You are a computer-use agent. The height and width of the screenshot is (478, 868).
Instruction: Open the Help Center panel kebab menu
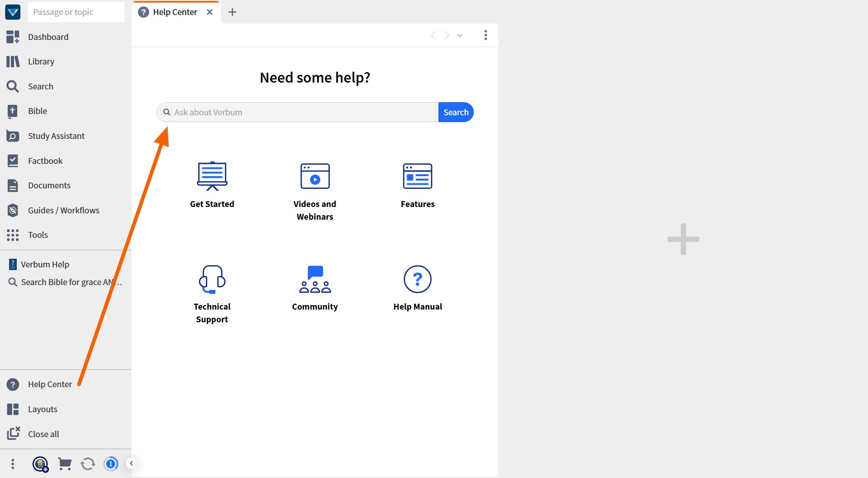tap(486, 35)
